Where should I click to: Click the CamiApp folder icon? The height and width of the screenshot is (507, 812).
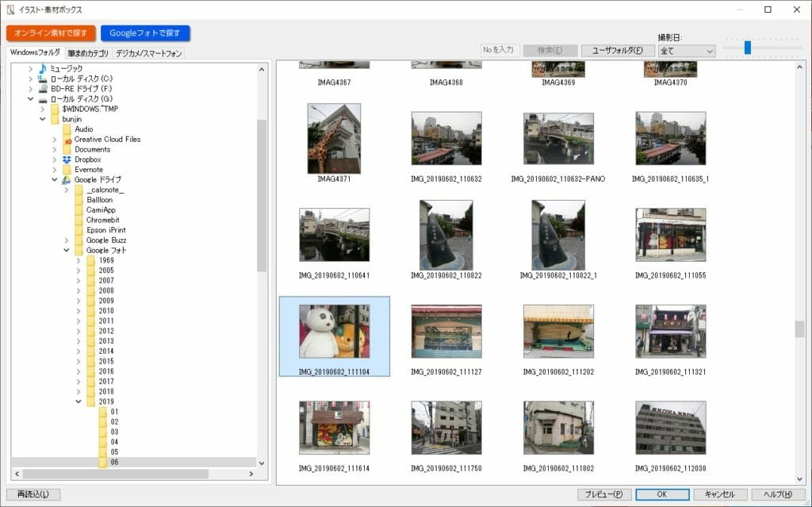click(79, 210)
